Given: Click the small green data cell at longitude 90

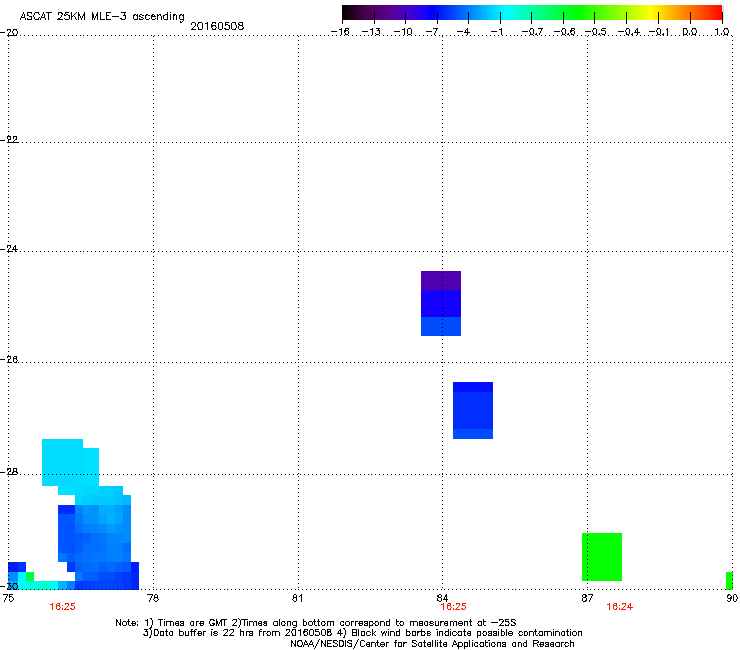Looking at the screenshot, I should pos(729,581).
